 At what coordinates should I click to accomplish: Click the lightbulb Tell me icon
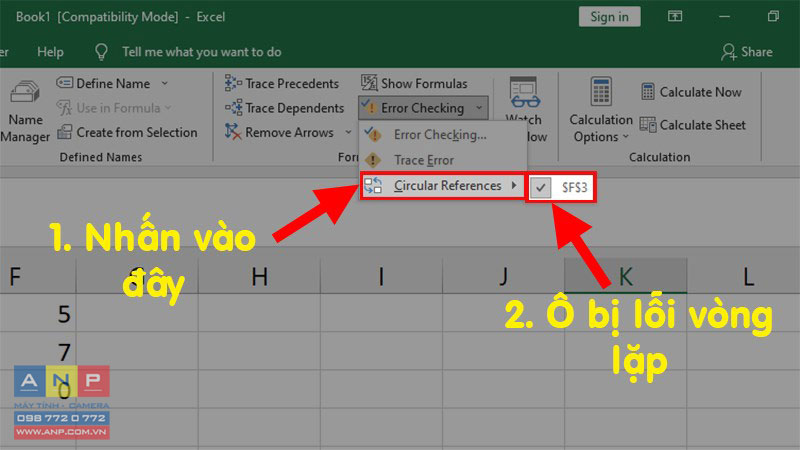(x=102, y=52)
